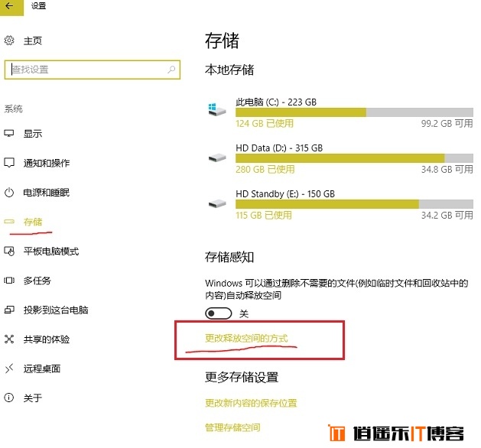Click the HD Standby (E:) drive icon
Image resolution: width=481 pixels, height=448 pixels.
pyautogui.click(x=217, y=204)
